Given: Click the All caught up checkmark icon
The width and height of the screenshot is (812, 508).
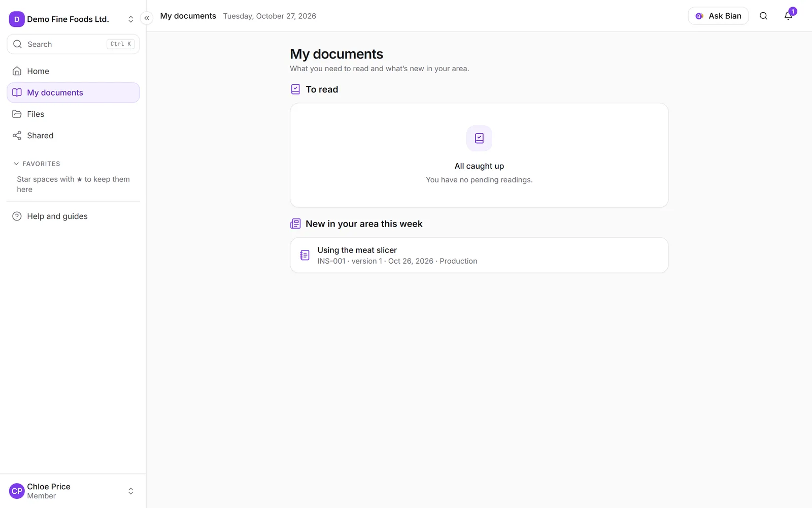Looking at the screenshot, I should click(479, 138).
